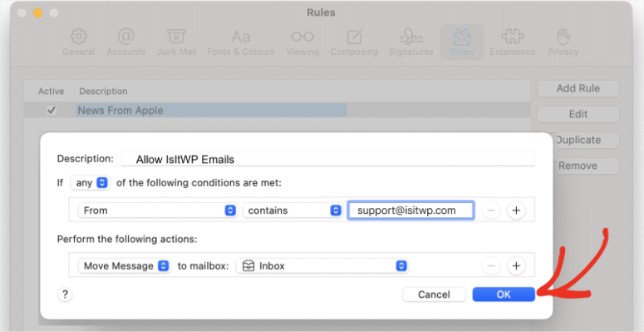Open the Privacy hand tab
This screenshot has width=644, height=332.
click(x=563, y=42)
